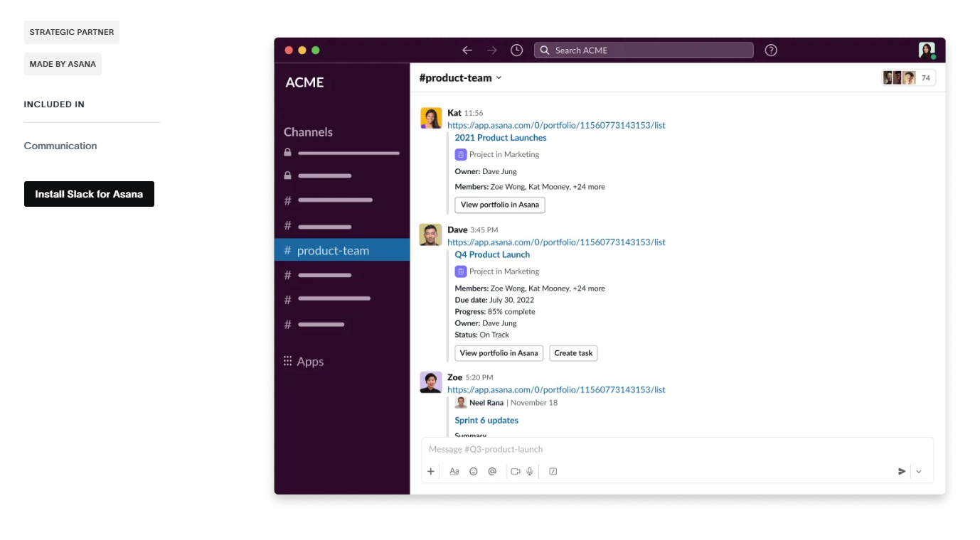
Task: Click the Create task button
Action: (x=573, y=353)
